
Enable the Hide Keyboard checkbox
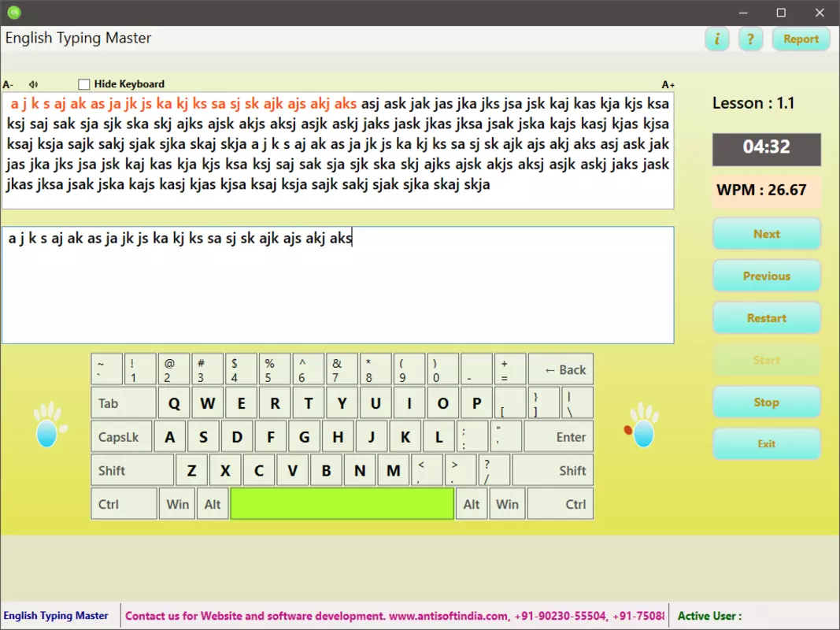coord(84,84)
